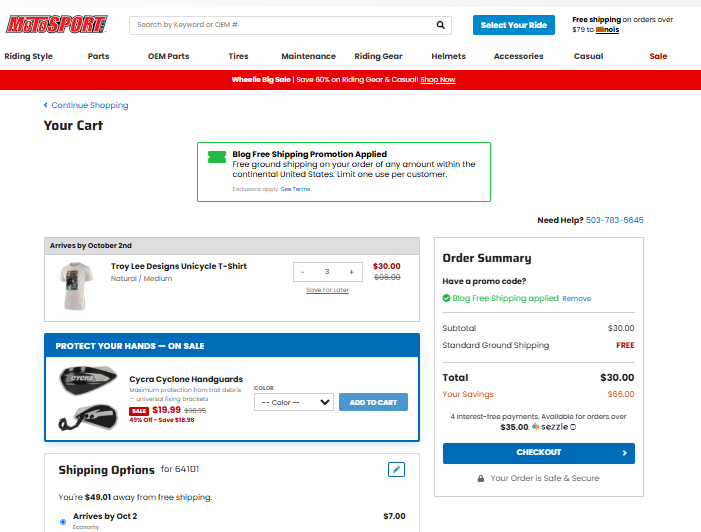Click Cycra Cyclone Handguards title
The width and height of the screenshot is (701, 532).
pyautogui.click(x=186, y=379)
